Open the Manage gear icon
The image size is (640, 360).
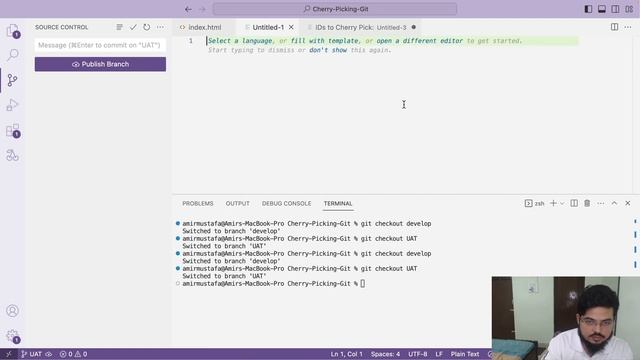13,336
